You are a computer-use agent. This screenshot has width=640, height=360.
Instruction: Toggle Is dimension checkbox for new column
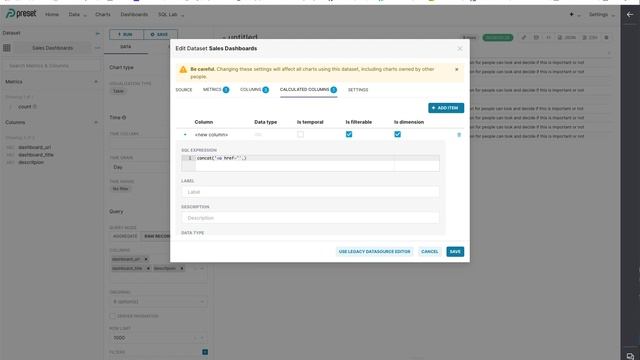(x=397, y=134)
